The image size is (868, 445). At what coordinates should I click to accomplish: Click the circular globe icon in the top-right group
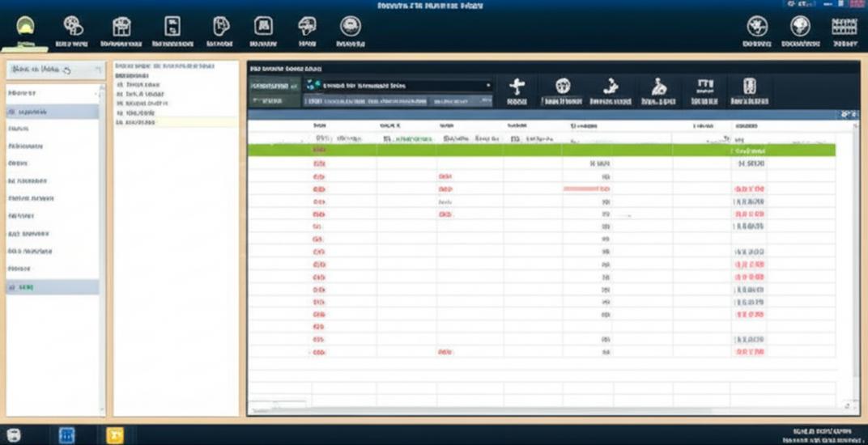point(800,27)
